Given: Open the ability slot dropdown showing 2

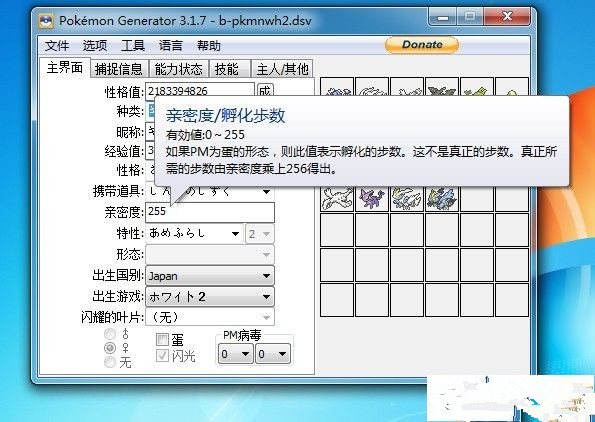Looking at the screenshot, I should click(x=260, y=234).
